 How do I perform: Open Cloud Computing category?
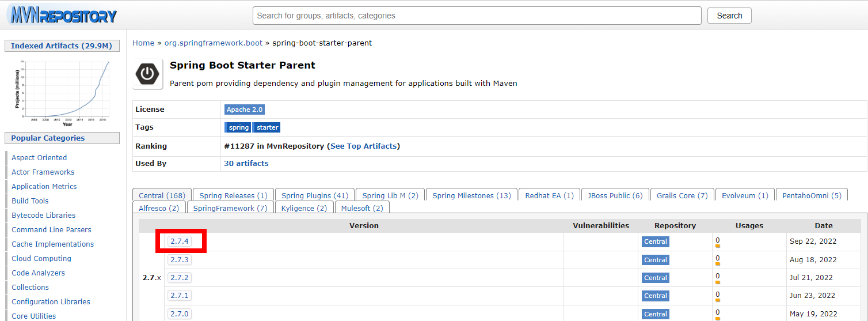[41, 258]
